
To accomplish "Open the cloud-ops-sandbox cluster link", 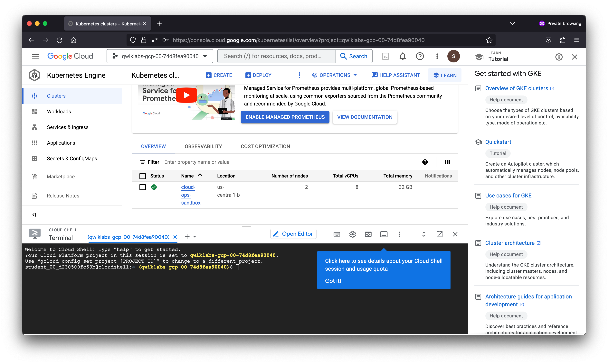I will 191,195.
